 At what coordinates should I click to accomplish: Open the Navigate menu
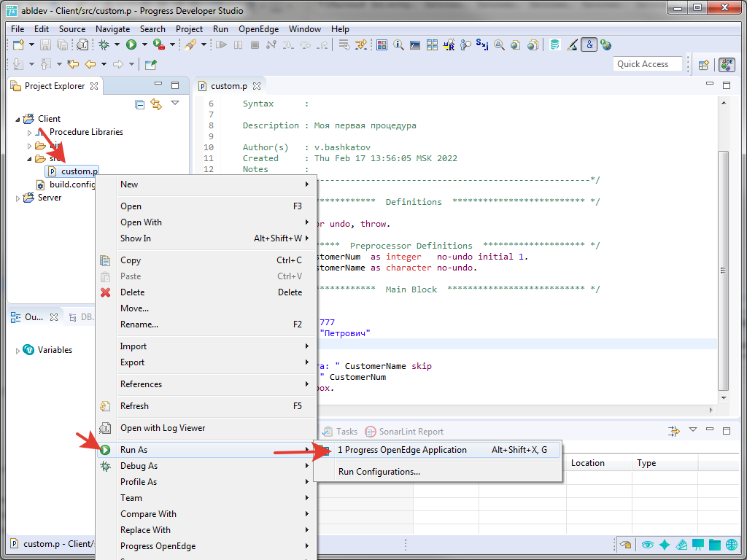(113, 29)
